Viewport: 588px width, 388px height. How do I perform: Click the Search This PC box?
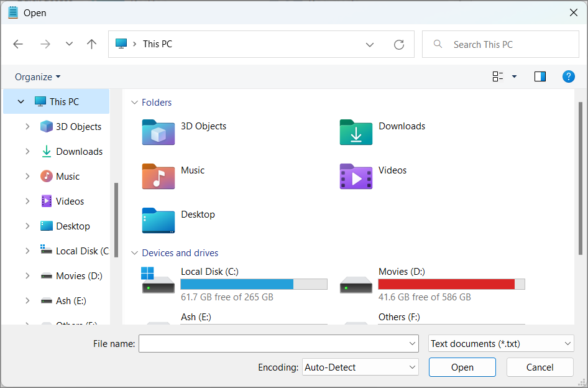click(x=500, y=44)
